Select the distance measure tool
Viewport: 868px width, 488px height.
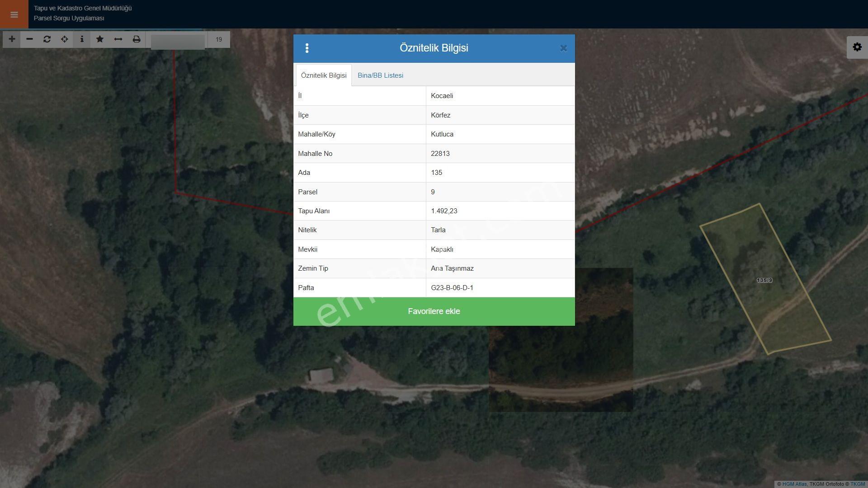click(118, 39)
